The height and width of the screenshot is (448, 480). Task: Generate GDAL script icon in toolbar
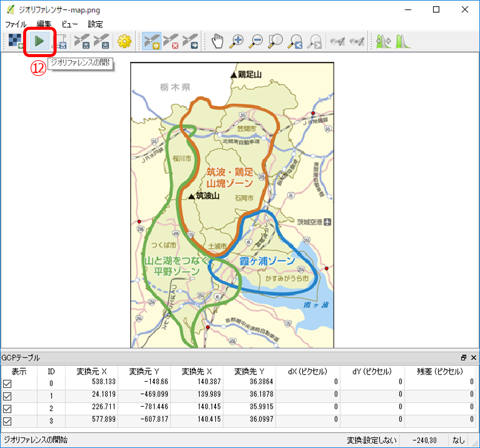pos(60,41)
